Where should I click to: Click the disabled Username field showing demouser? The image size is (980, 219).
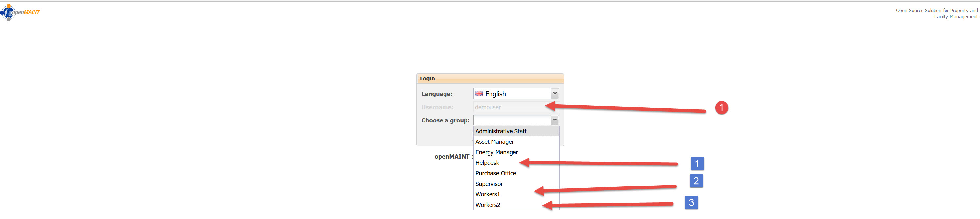[510, 107]
